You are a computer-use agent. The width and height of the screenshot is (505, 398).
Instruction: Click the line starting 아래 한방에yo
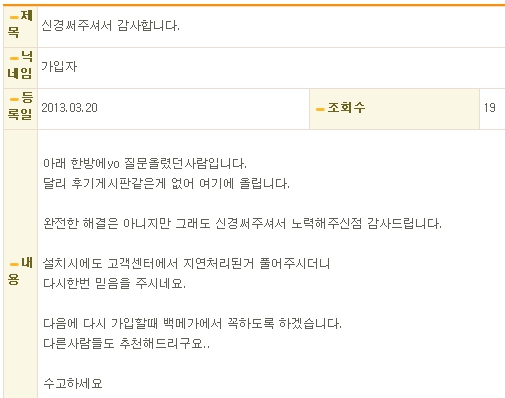[145, 163]
